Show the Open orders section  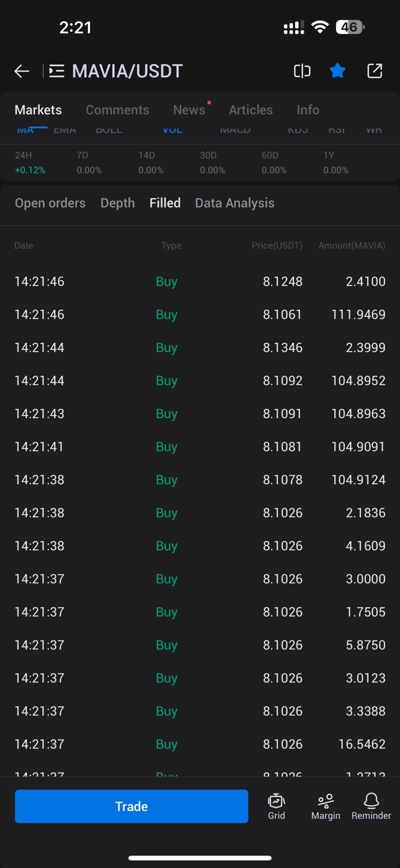point(50,203)
